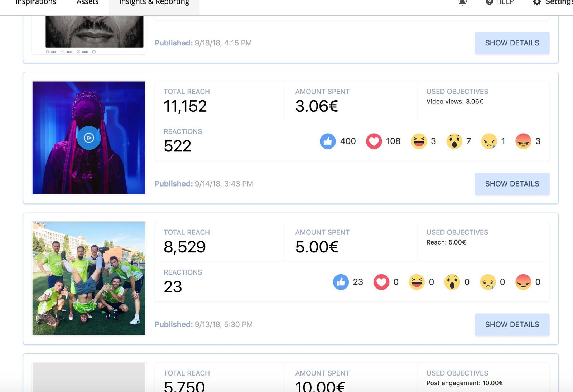This screenshot has height=392, width=573.
Task: Switch to the Insights & Reporting tab
Action: pyautogui.click(x=154, y=3)
